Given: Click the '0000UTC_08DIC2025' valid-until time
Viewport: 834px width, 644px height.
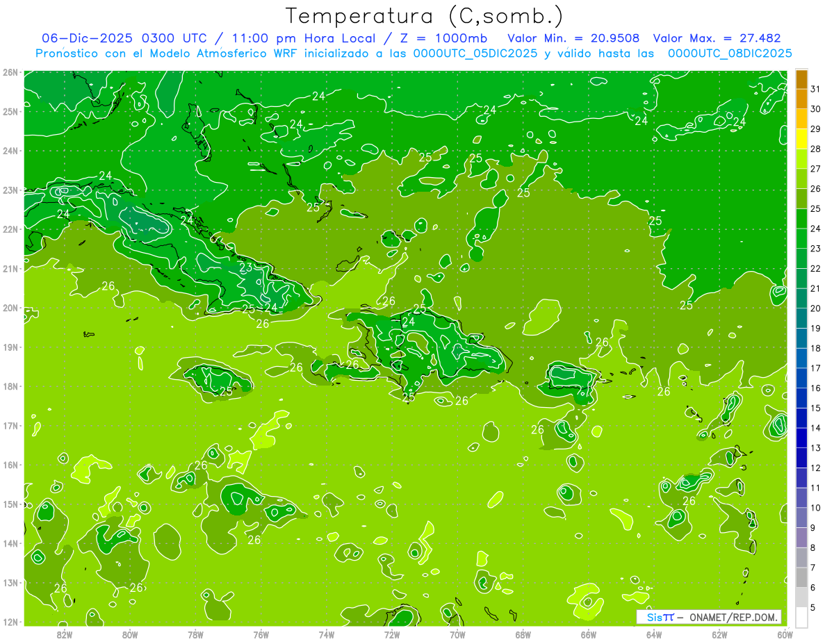Looking at the screenshot, I should (x=730, y=53).
